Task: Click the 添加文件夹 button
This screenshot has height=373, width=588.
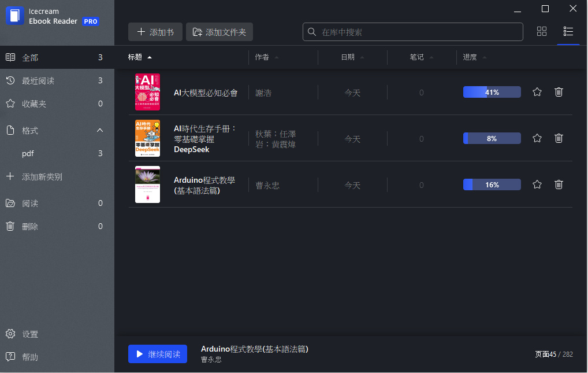Action: coord(219,32)
